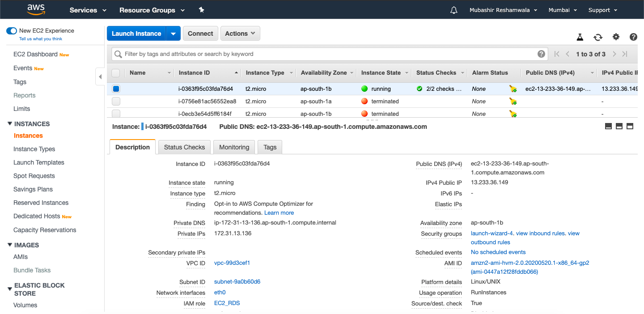Open the settings gear for table preferences
The width and height of the screenshot is (644, 314).
(616, 37)
